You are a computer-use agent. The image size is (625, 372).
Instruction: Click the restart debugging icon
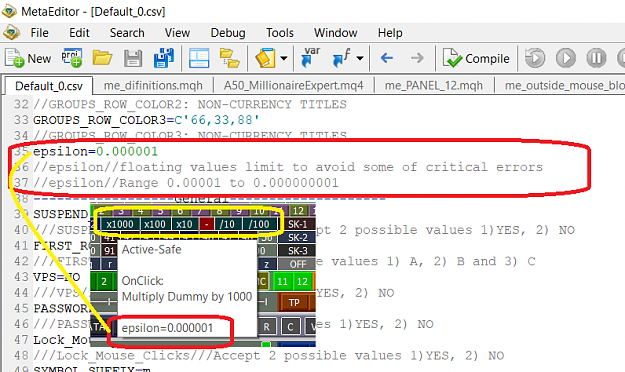535,58
